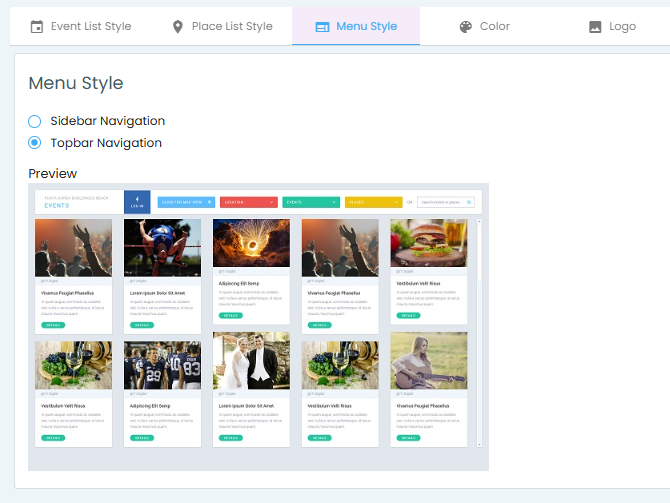This screenshot has height=503, width=670.
Task: Click Details button on the high jumper card
Action: [142, 325]
